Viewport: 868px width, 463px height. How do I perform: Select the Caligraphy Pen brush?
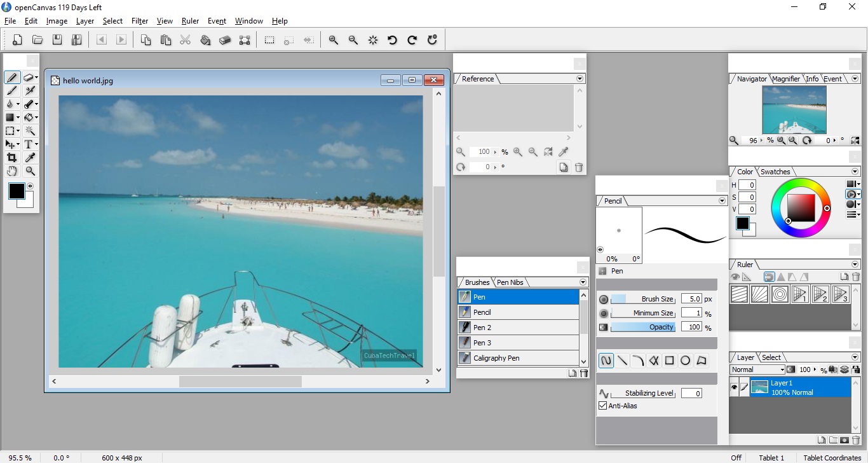[x=519, y=358]
